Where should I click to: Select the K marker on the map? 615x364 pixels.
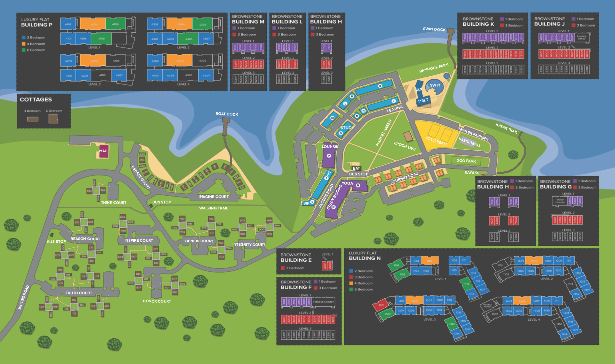(380, 86)
